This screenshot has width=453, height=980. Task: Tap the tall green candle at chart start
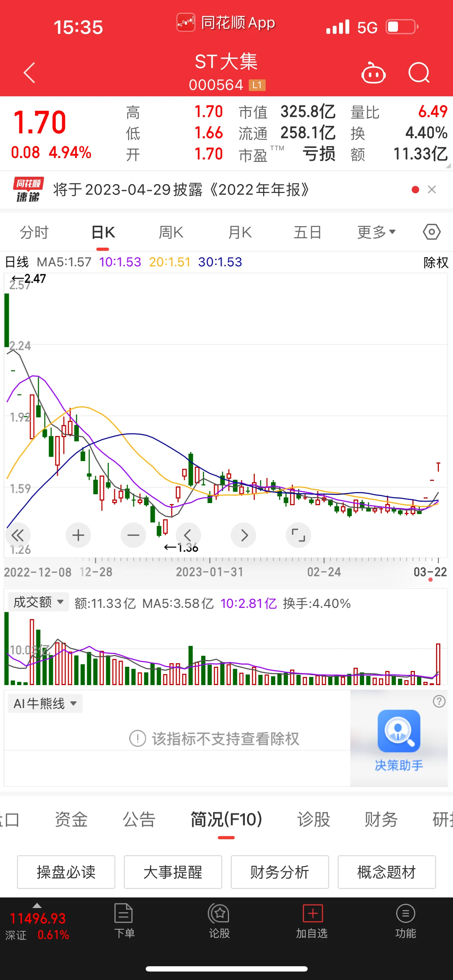(6, 320)
